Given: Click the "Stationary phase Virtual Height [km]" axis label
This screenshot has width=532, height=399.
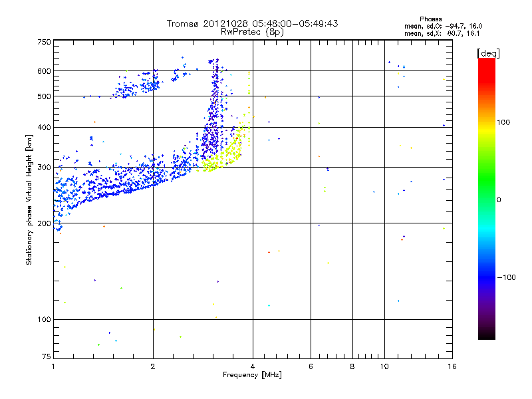Looking at the screenshot, I should [29, 199].
